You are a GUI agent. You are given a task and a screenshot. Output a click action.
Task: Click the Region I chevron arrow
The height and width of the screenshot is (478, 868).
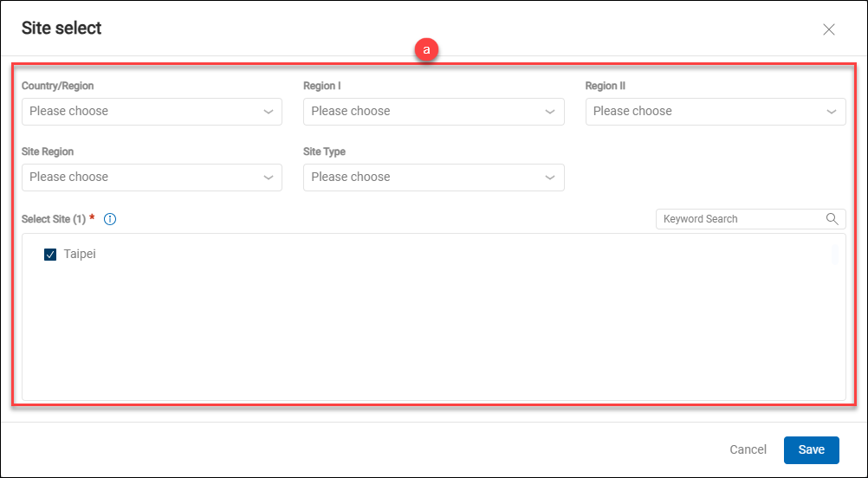tap(550, 112)
